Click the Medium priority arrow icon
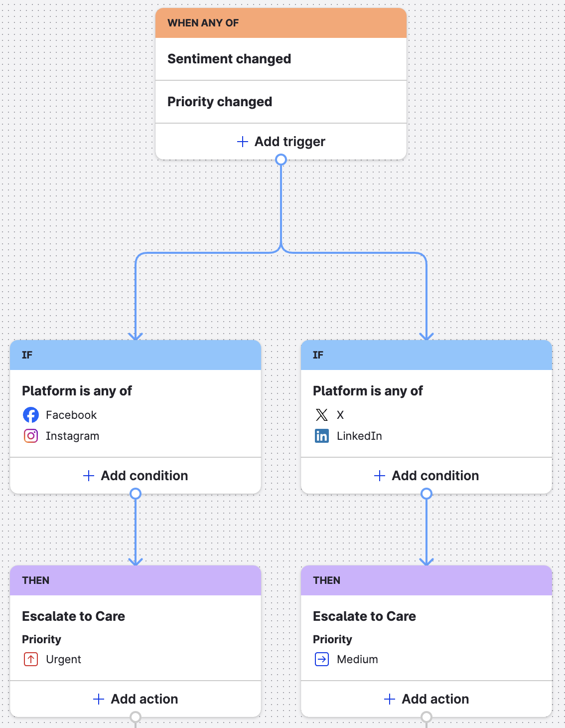 coord(322,659)
